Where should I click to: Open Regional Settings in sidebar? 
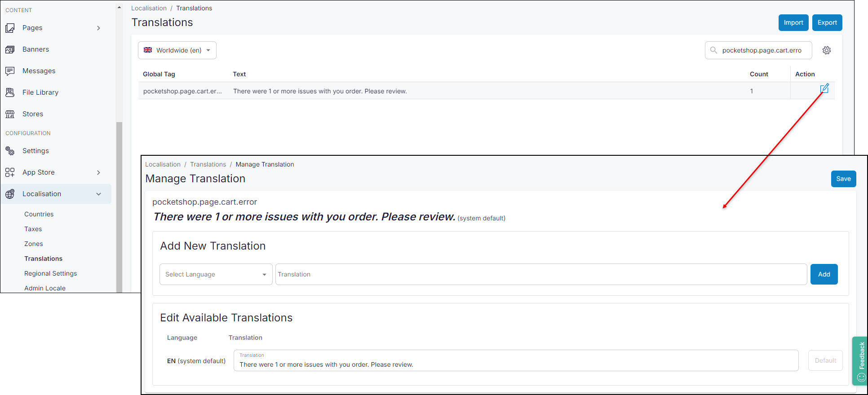pyautogui.click(x=50, y=273)
